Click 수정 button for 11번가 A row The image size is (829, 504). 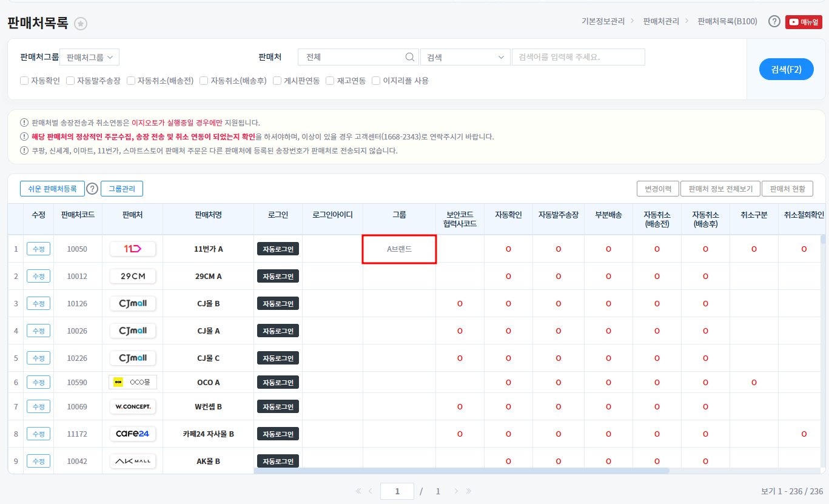click(x=38, y=249)
